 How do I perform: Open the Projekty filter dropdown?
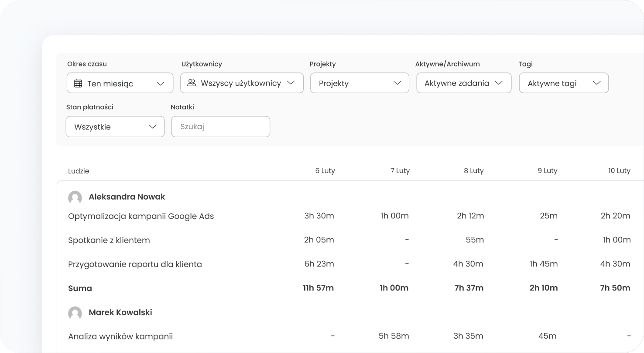pos(360,83)
